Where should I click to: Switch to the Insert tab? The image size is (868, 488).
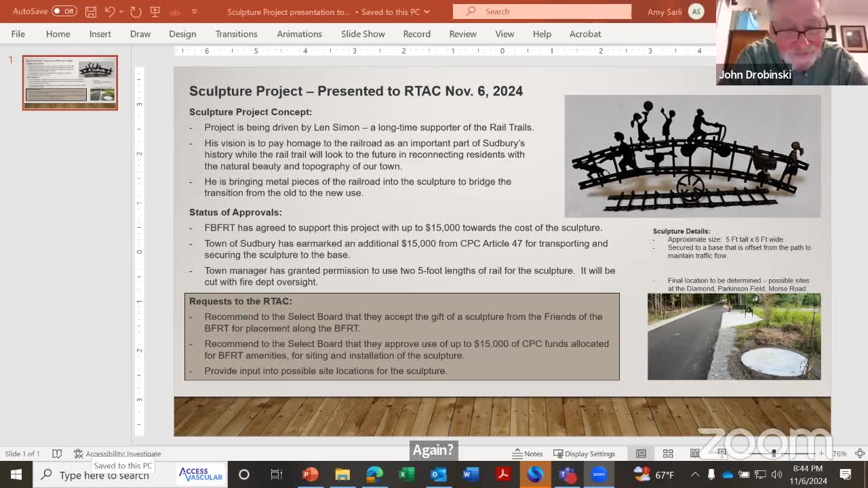(x=100, y=34)
